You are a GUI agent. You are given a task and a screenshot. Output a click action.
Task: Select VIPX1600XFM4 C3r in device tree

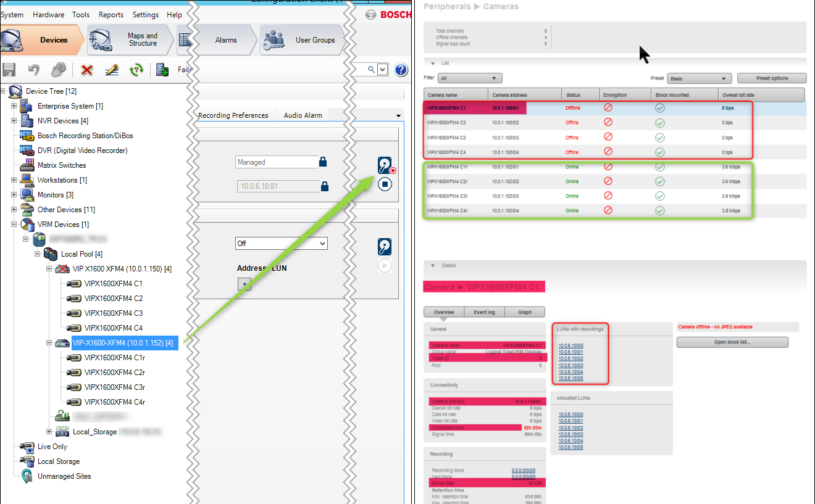point(115,387)
